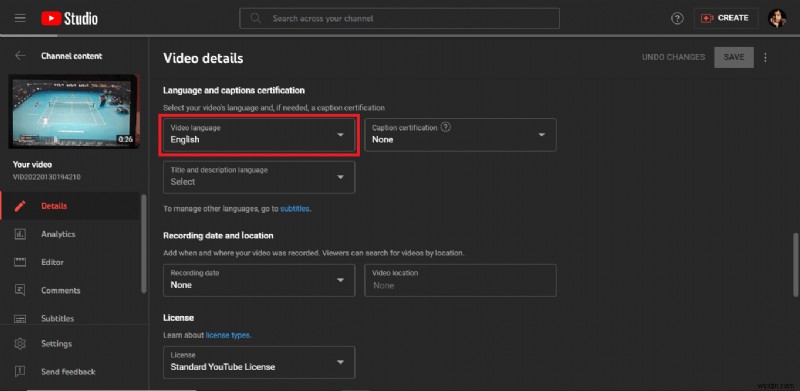Follow the subtitles link

pyautogui.click(x=295, y=208)
